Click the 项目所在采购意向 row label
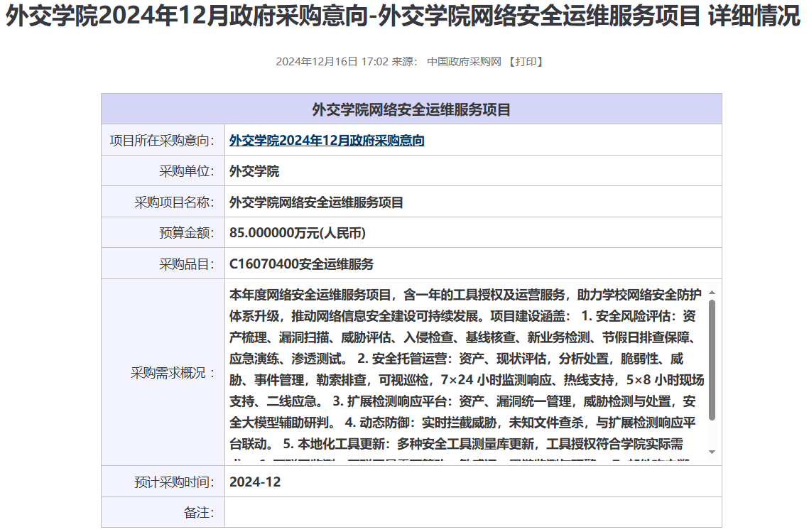 click(163, 141)
